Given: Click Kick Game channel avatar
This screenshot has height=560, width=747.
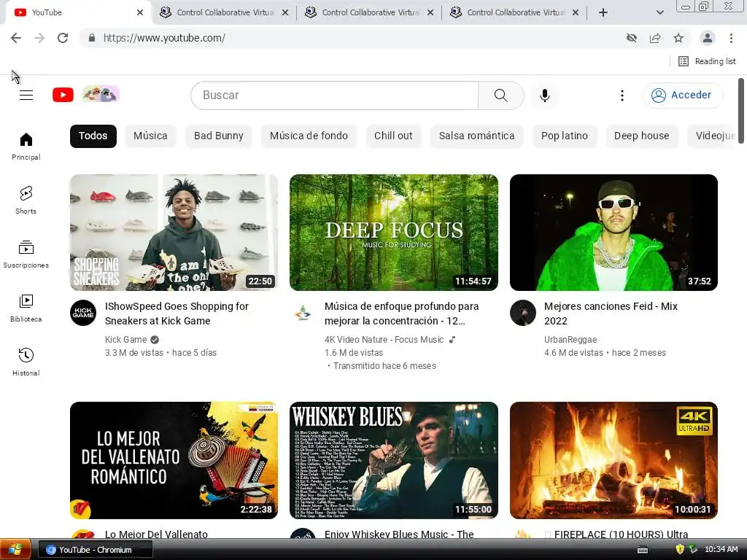Looking at the screenshot, I should point(83,313).
